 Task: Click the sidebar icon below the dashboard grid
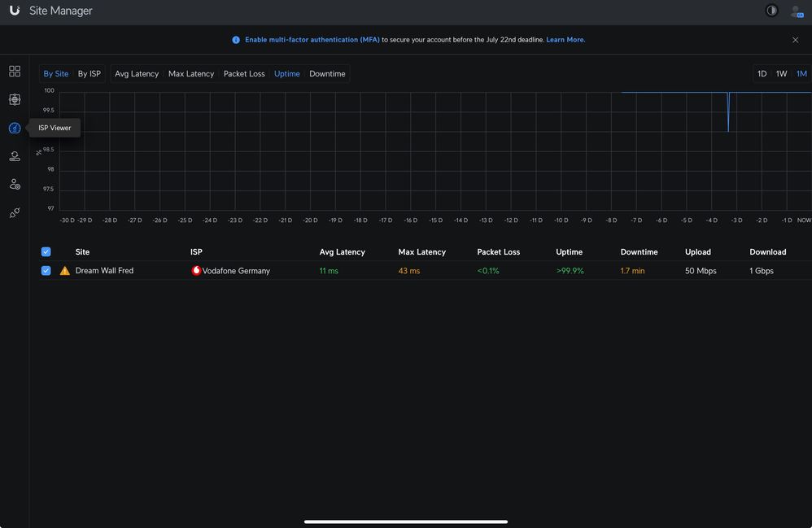(15, 99)
